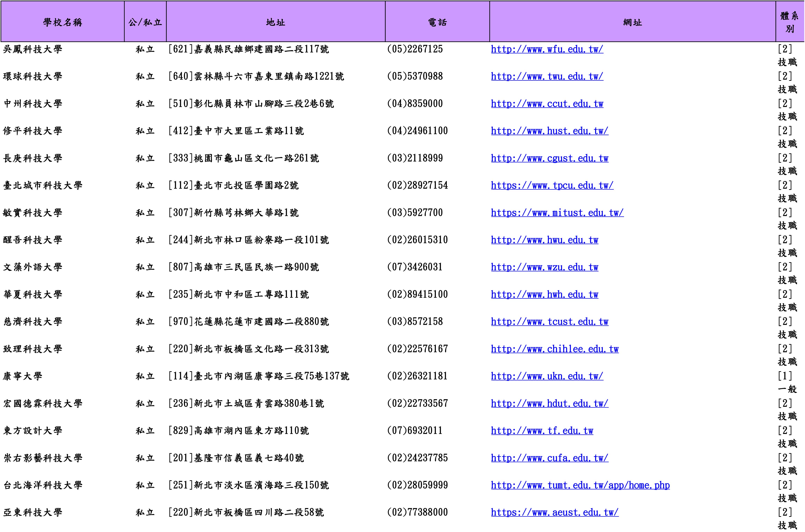Open the www.wfu.edu.tw link
Viewport: 805px width, 532px height.
pos(547,49)
